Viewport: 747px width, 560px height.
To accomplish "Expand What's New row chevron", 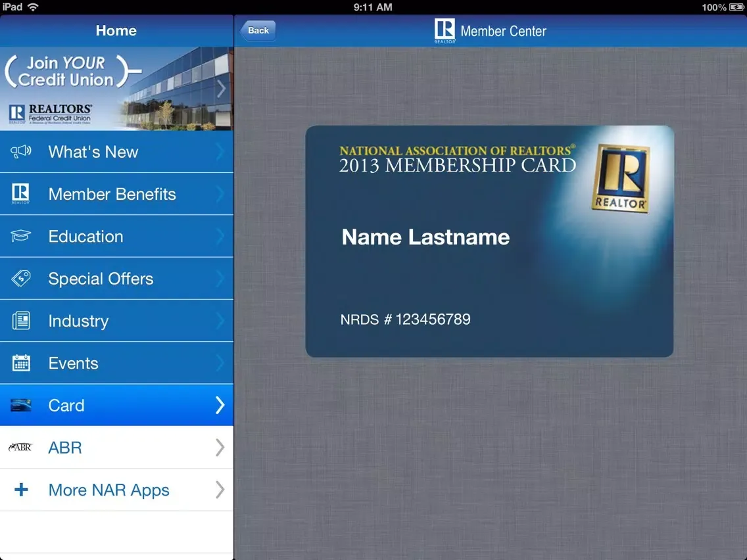I will click(x=220, y=151).
